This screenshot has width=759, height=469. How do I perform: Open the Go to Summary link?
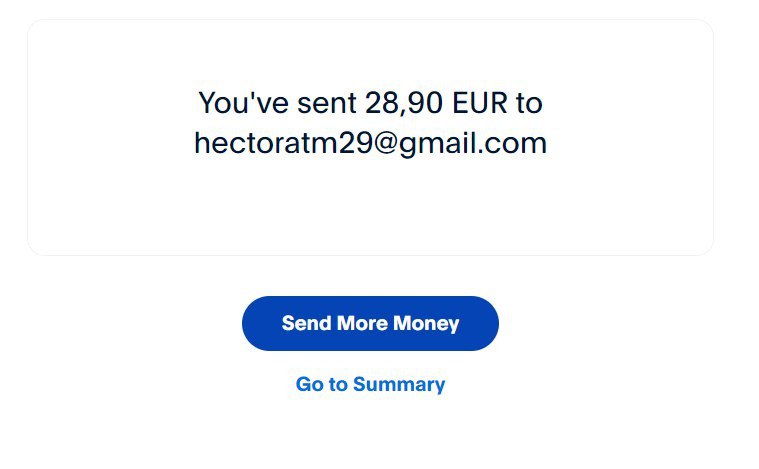(x=370, y=384)
